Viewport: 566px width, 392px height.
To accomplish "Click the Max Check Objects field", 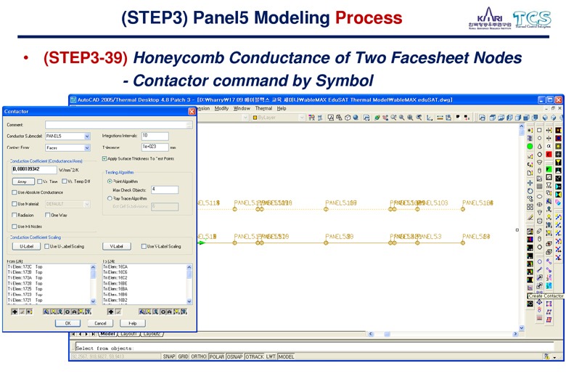I will (x=165, y=189).
